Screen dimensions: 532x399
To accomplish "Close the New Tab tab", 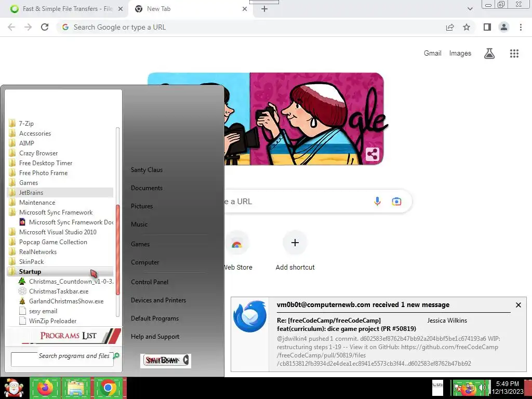I will click(245, 9).
